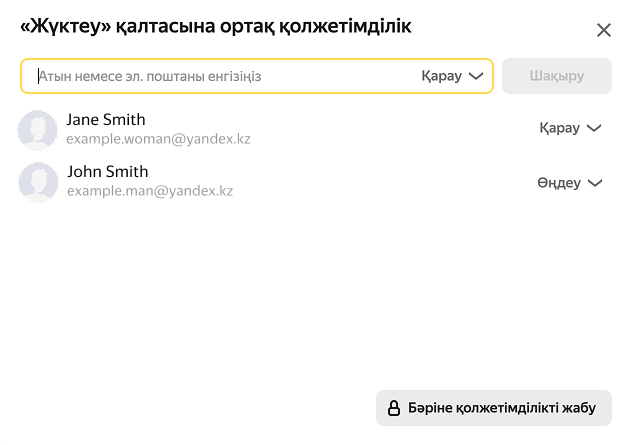Click Jane Smith's avatar picture

click(x=38, y=130)
